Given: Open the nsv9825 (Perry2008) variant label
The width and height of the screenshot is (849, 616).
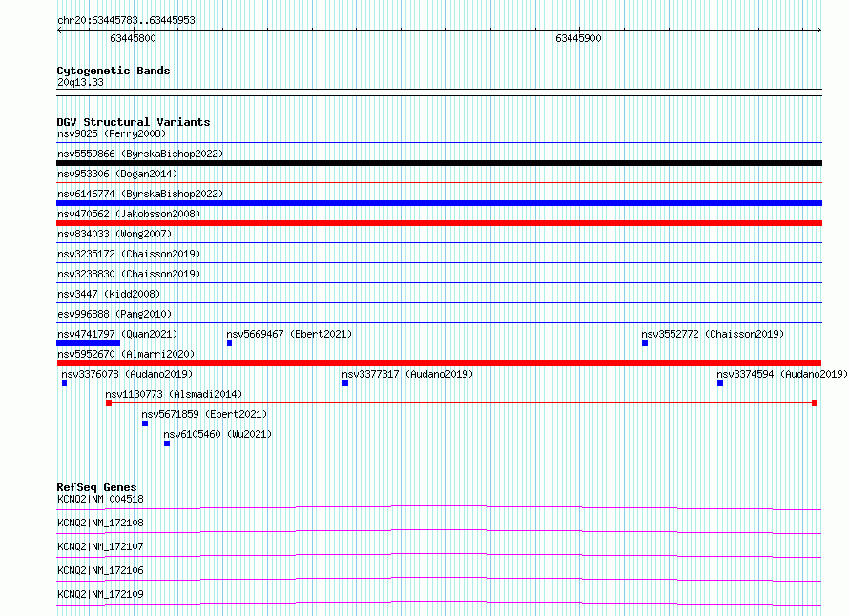Looking at the screenshot, I should pos(112,133).
